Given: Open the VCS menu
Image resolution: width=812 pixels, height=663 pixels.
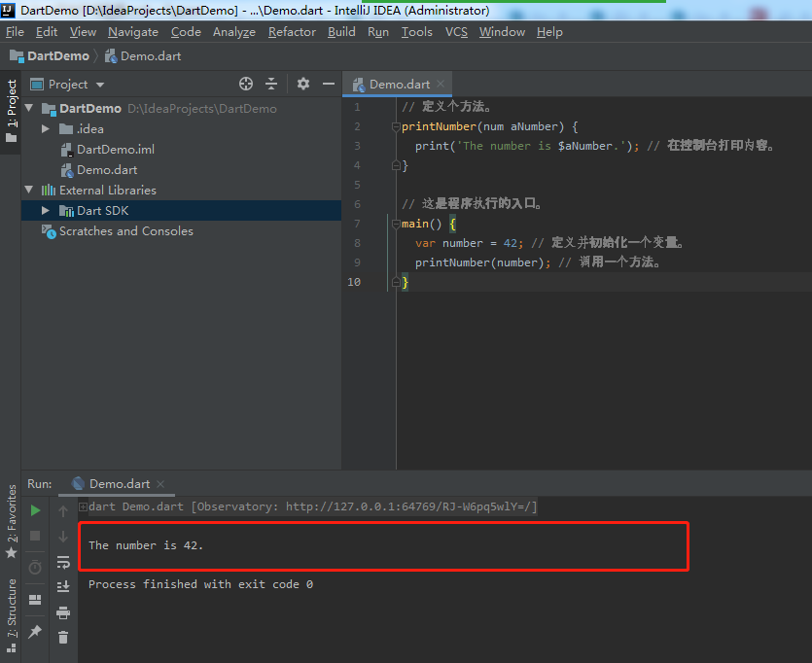Looking at the screenshot, I should pos(456,32).
